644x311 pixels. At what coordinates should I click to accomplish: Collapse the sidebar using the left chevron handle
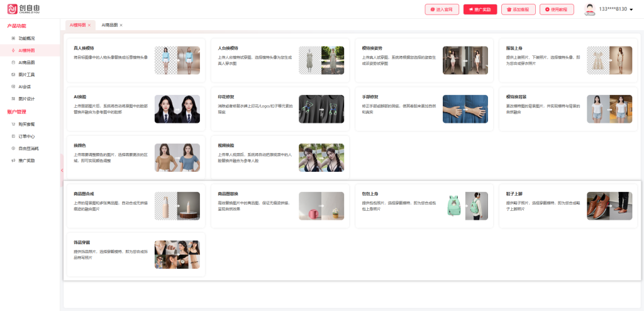pos(62,170)
